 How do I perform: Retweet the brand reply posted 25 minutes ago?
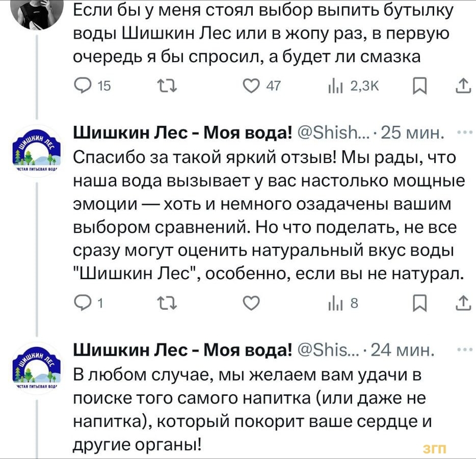click(166, 304)
